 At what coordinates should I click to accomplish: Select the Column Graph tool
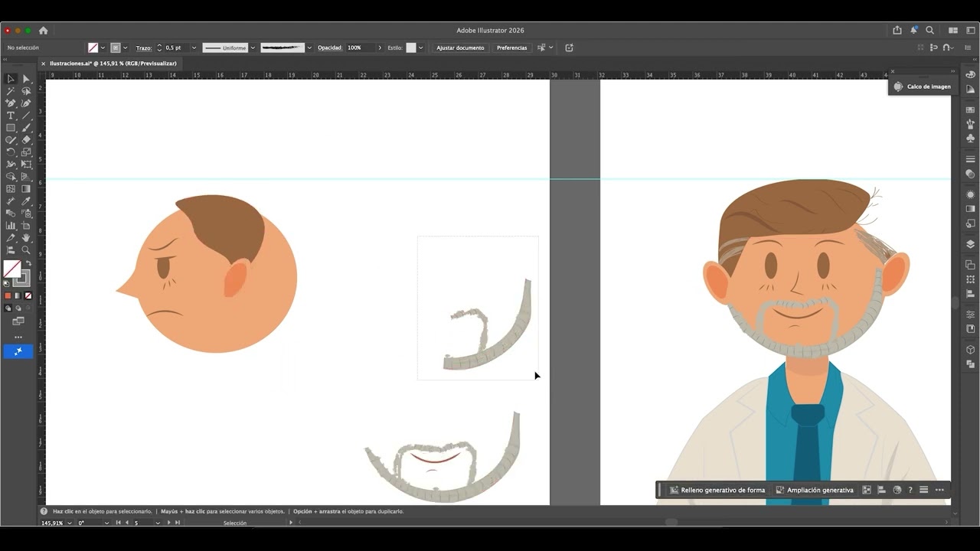tap(11, 225)
